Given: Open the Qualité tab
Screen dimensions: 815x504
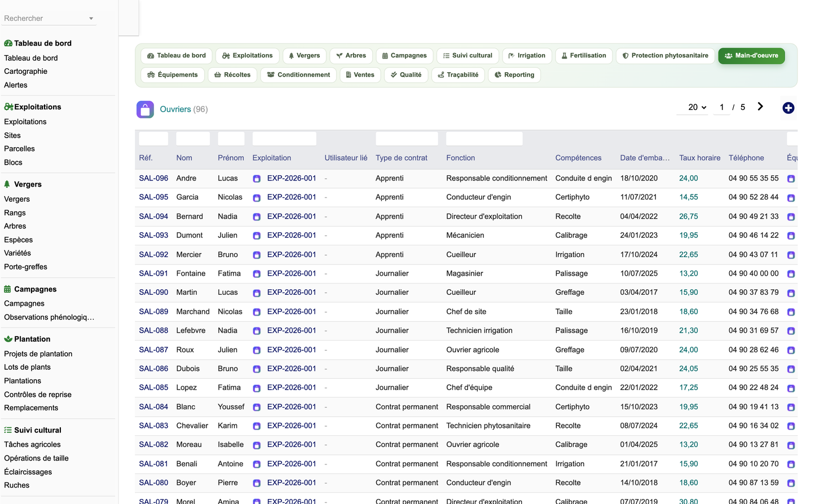Looking at the screenshot, I should point(406,75).
